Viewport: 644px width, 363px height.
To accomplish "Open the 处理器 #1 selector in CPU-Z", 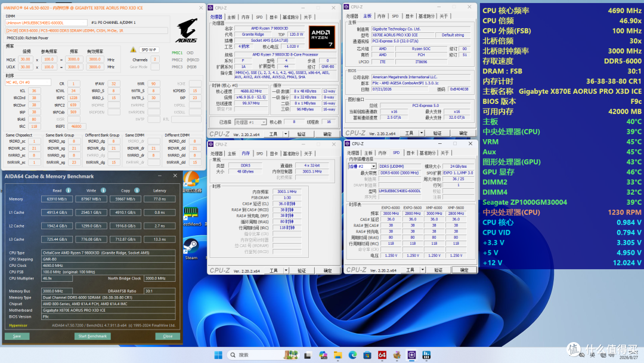I will pyautogui.click(x=250, y=122).
